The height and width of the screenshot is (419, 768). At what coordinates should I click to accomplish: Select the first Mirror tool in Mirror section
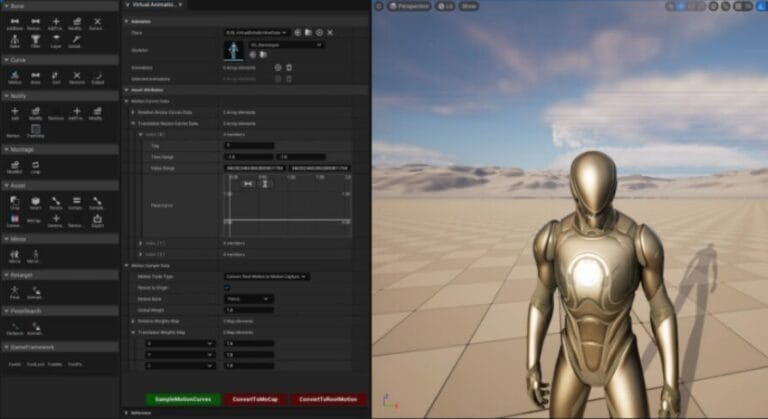[x=15, y=256]
